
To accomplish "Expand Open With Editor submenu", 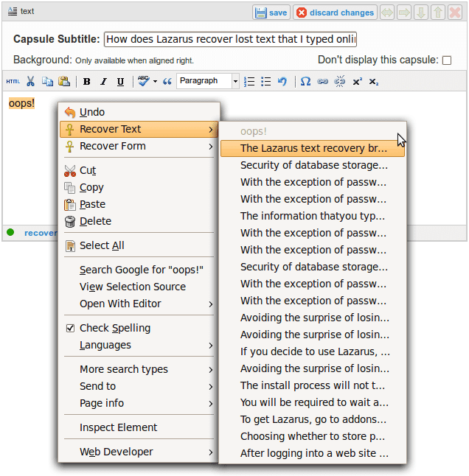I will point(139,304).
